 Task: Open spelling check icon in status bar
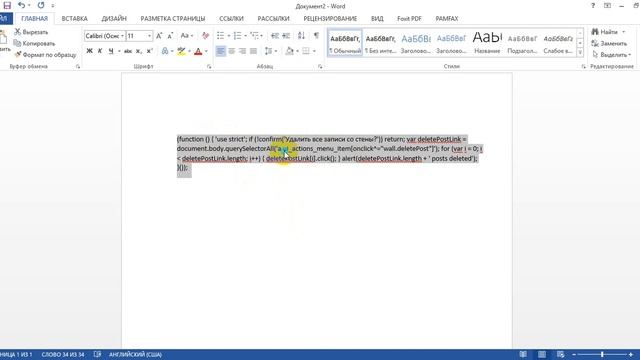coord(97,354)
